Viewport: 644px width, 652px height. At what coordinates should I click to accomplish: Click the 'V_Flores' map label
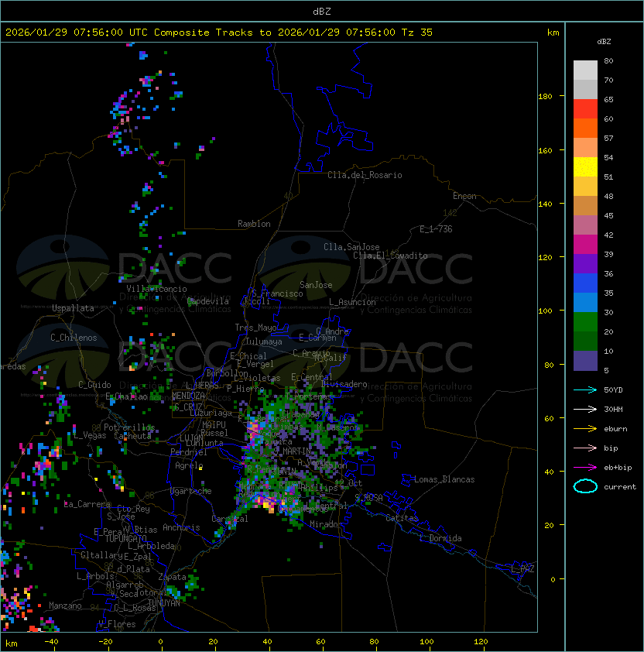(117, 624)
